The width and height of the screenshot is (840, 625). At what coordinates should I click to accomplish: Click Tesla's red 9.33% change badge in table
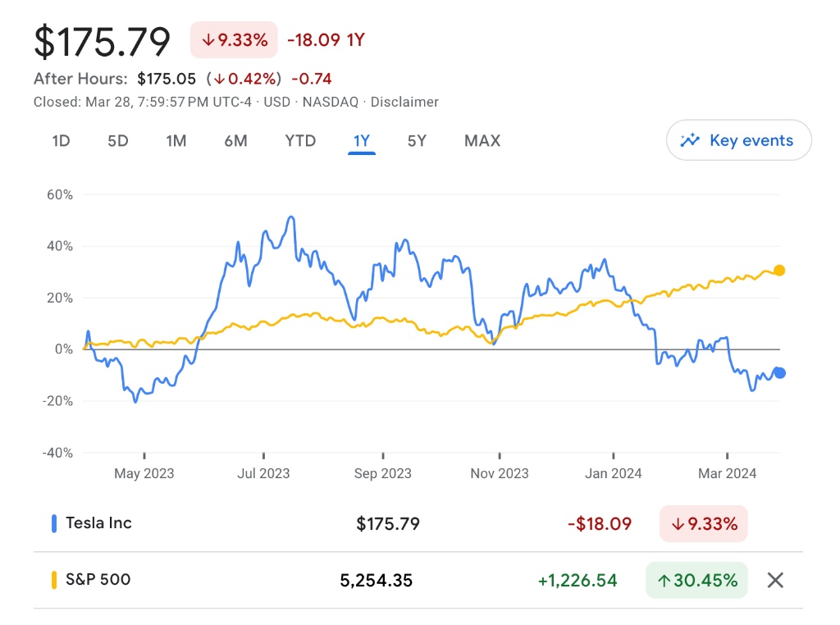(704, 523)
